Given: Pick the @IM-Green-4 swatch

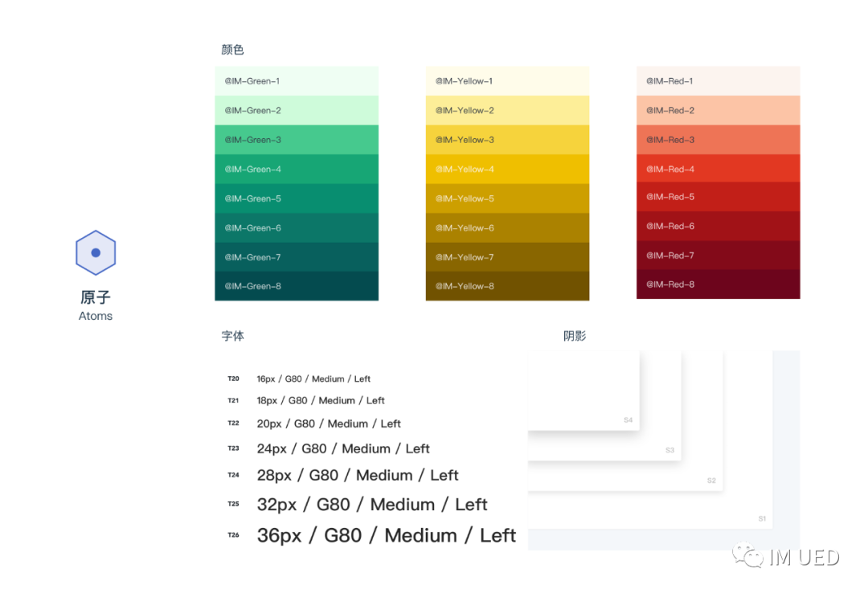Looking at the screenshot, I should coord(296,170).
